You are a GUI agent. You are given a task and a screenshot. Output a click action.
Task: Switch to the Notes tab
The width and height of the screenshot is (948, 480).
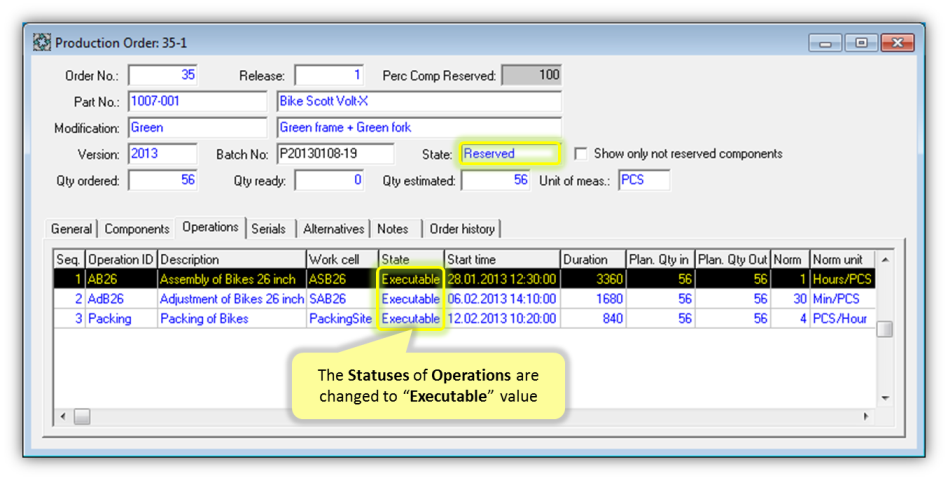click(392, 229)
